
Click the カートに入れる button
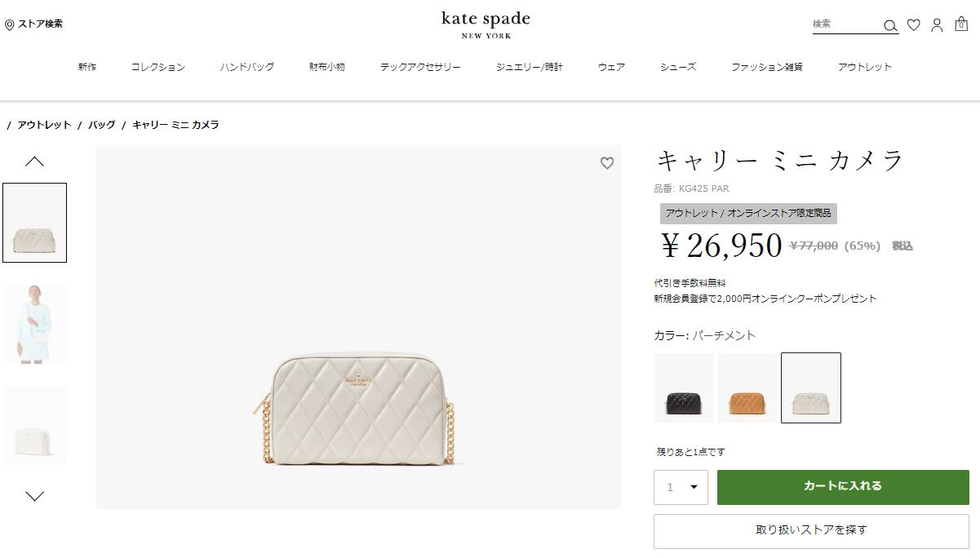pos(842,486)
